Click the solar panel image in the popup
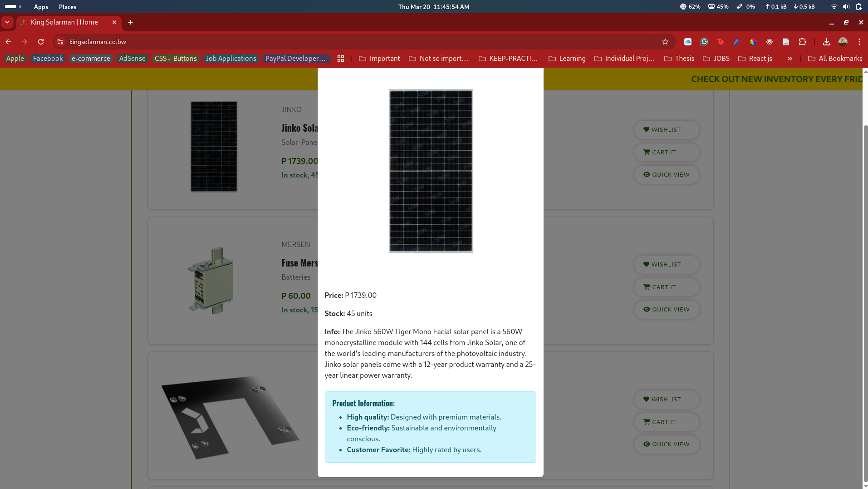 (431, 171)
